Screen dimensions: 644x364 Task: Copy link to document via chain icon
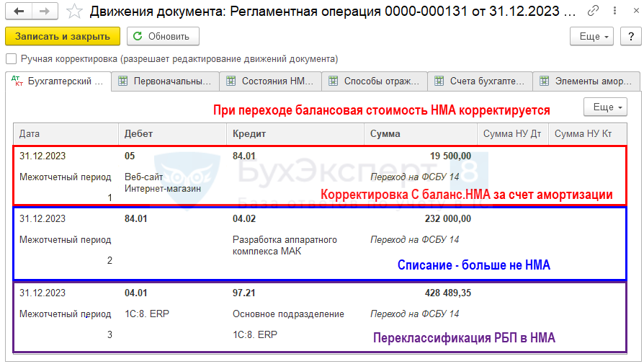(592, 12)
